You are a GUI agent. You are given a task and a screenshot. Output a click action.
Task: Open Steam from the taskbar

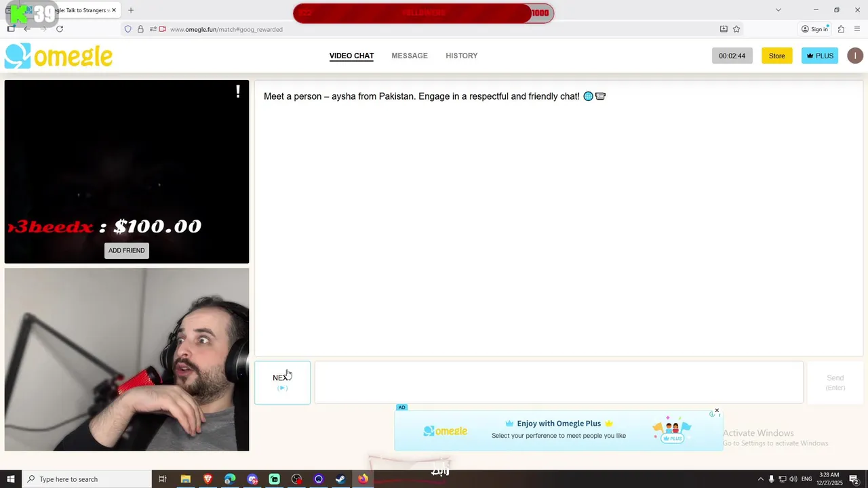pos(340,479)
